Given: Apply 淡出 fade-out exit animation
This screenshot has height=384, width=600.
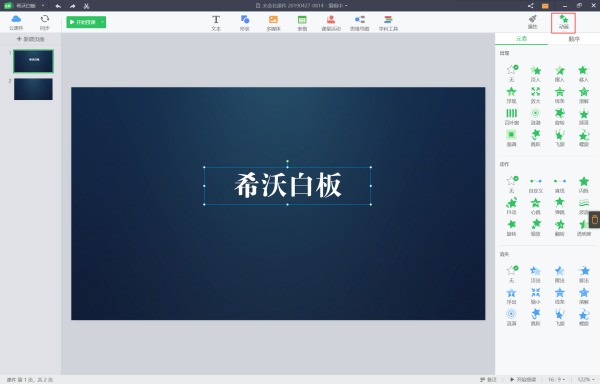Looking at the screenshot, I should click(535, 275).
